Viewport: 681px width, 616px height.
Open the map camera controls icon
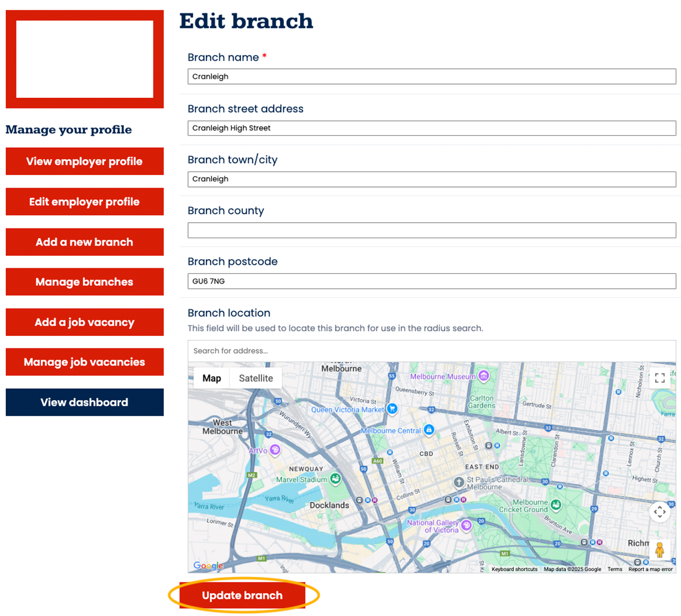click(x=659, y=511)
